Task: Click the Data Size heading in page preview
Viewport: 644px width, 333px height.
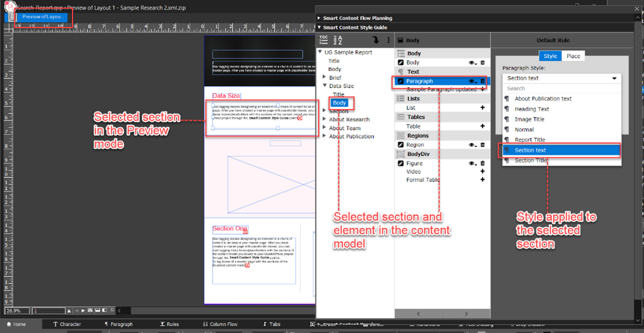Action: tap(226, 96)
